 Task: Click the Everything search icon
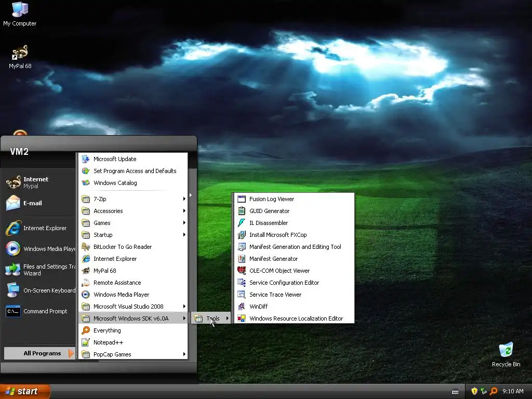coord(86,330)
